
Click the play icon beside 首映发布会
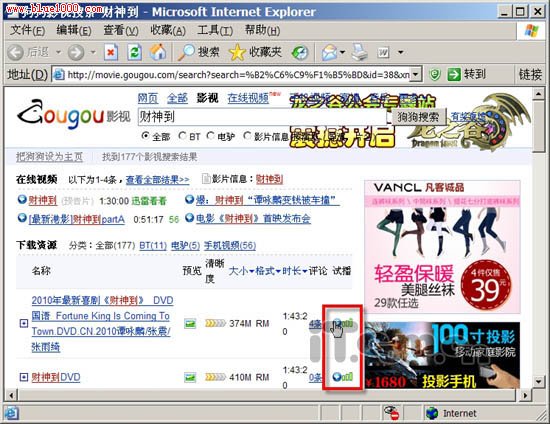tap(189, 218)
